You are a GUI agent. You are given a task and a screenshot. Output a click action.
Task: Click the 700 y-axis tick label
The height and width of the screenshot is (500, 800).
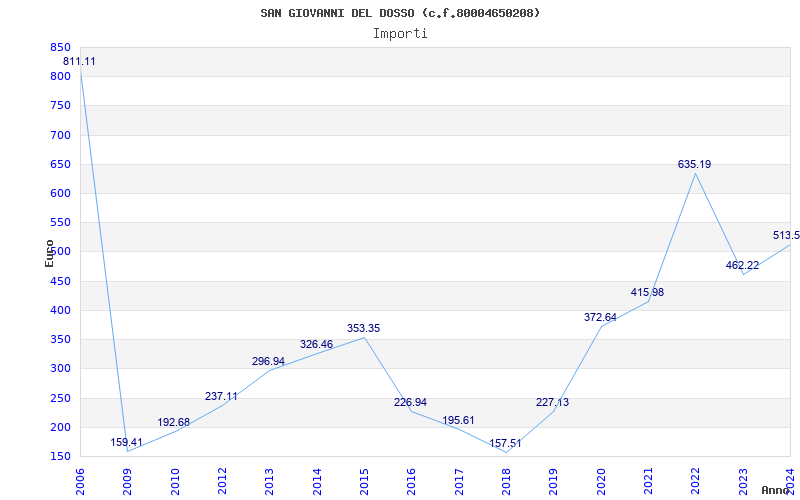(x=60, y=135)
